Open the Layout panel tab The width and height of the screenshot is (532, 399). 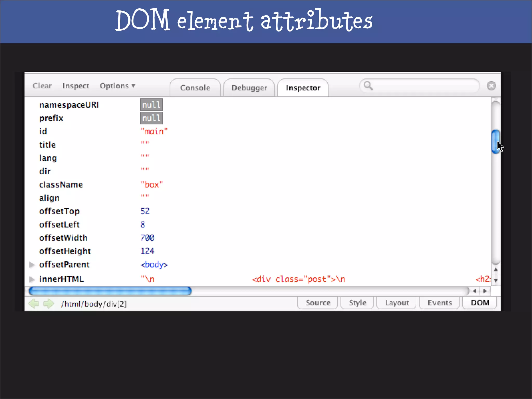[x=397, y=303]
